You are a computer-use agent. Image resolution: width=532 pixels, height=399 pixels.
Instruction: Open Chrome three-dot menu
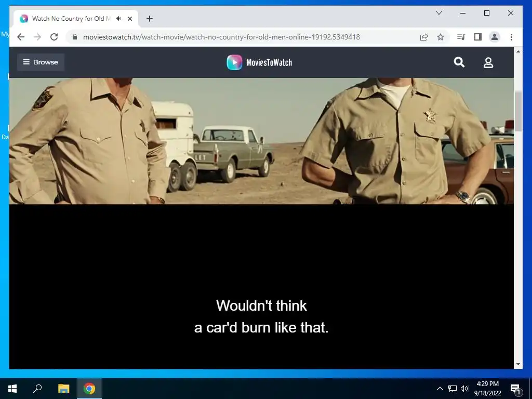[x=511, y=37]
